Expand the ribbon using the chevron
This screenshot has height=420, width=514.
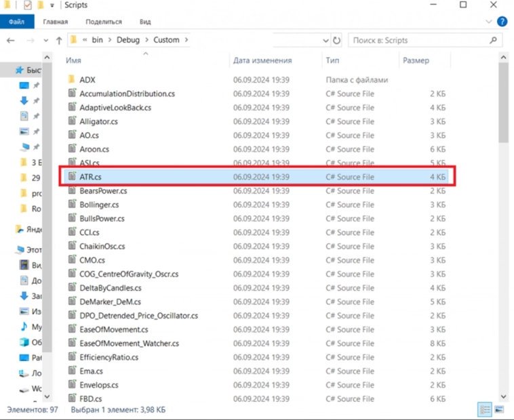pyautogui.click(x=490, y=22)
